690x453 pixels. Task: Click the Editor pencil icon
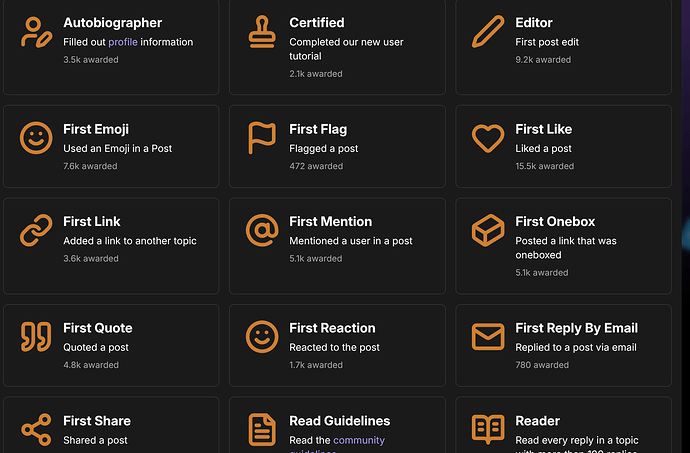[488, 32]
